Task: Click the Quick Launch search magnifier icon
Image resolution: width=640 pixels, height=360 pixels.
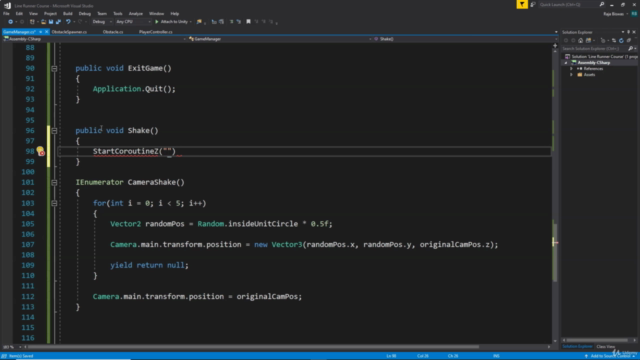Action: click(602, 4)
